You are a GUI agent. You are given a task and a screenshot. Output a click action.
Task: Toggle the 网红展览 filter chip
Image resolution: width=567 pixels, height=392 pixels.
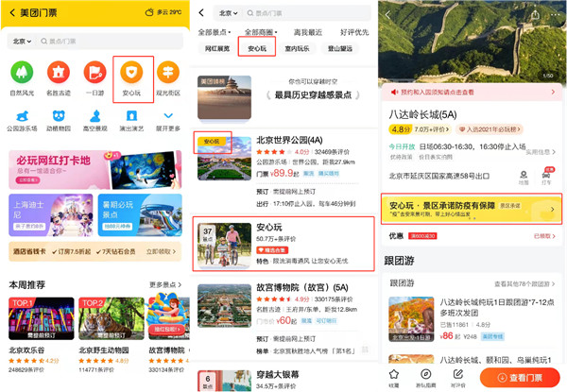(217, 48)
